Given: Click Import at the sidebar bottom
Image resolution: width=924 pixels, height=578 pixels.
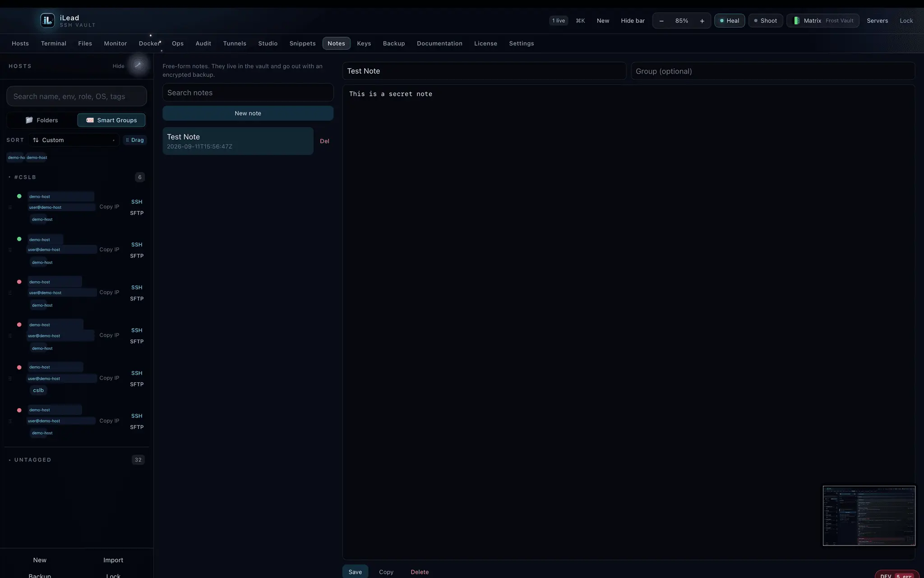Looking at the screenshot, I should [113, 560].
